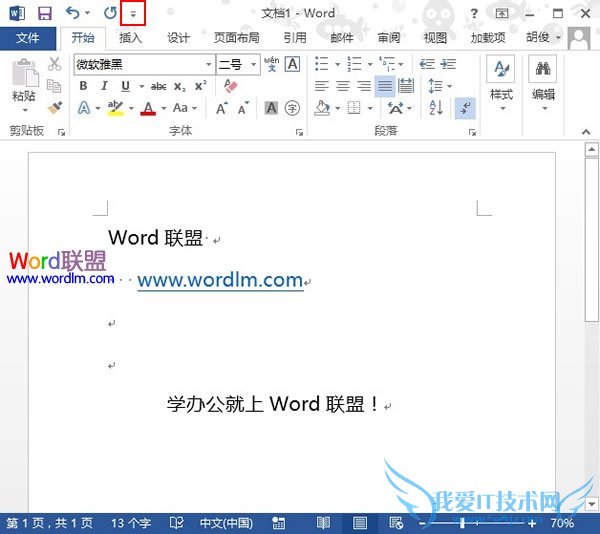Toggle superscript x²
Image resolution: width=600 pixels, height=534 pixels.
(201, 86)
